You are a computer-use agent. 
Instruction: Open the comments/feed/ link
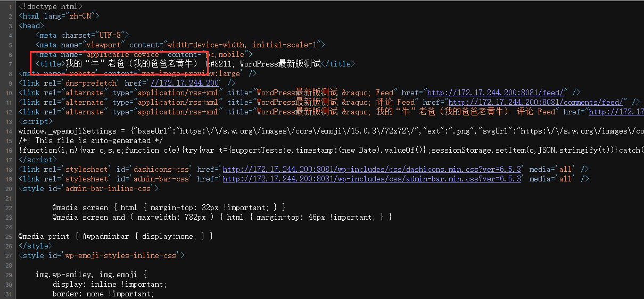[537, 102]
